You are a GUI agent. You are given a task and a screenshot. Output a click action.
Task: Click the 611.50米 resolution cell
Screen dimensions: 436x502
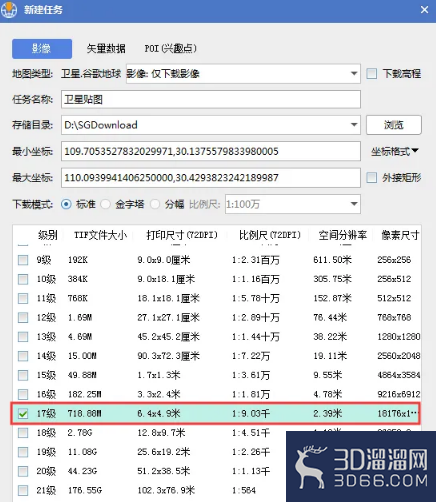pos(332,260)
